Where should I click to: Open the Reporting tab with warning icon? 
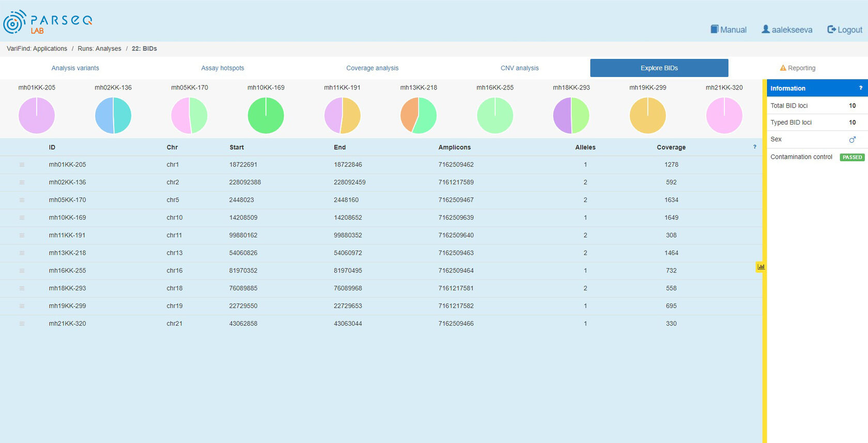point(798,68)
